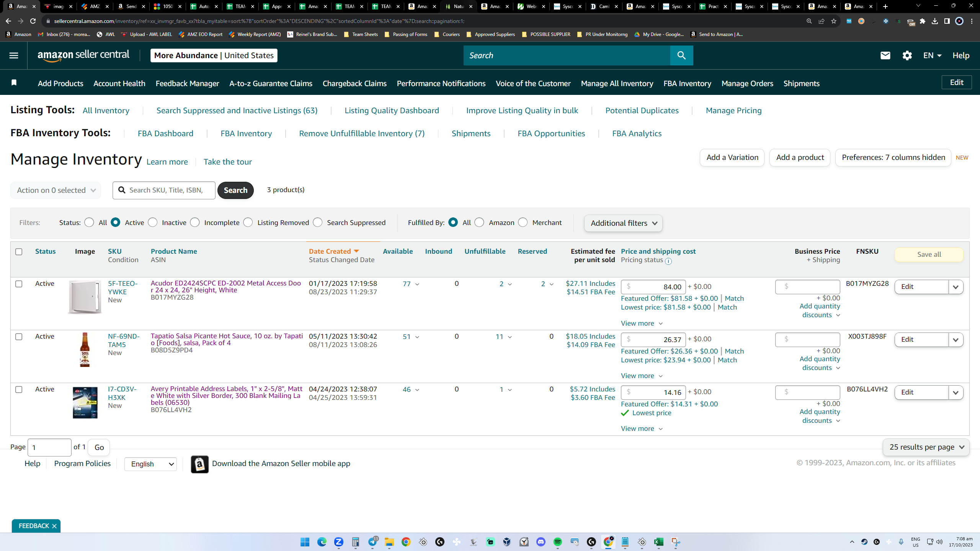Open File Explorer from the taskbar
Viewport: 980px width, 551px height.
[x=389, y=542]
